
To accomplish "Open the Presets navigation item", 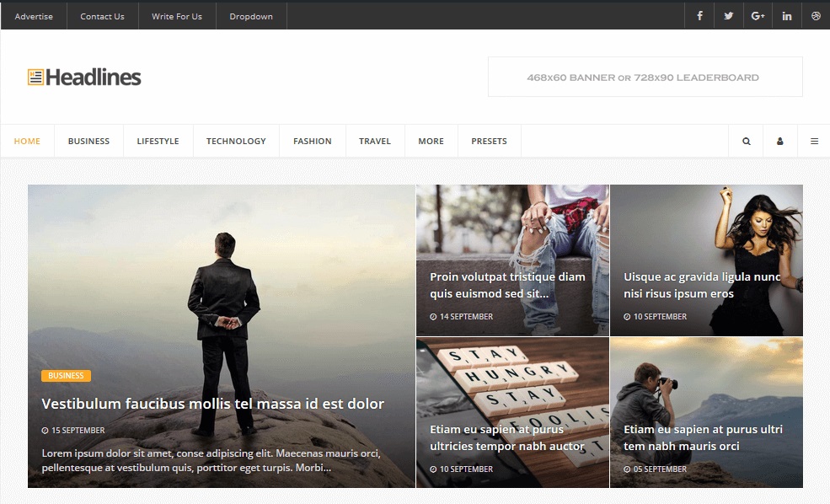I will 489,142.
